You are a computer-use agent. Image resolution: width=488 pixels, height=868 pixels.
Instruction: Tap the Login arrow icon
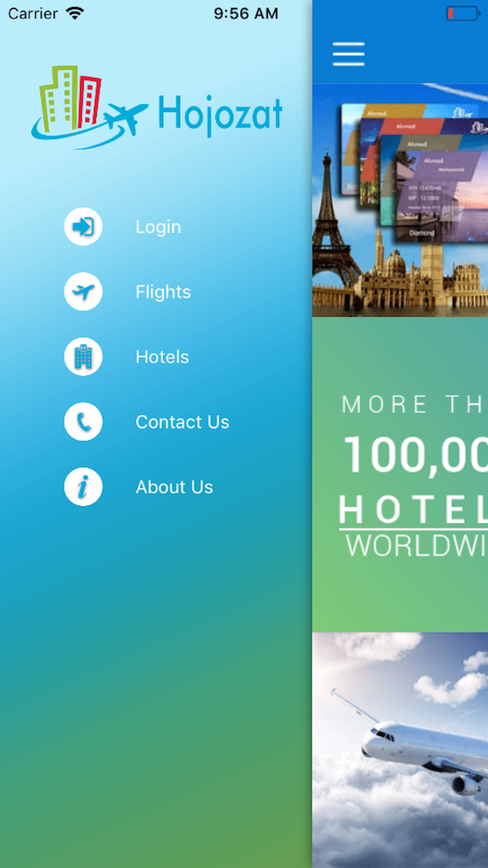pyautogui.click(x=83, y=227)
